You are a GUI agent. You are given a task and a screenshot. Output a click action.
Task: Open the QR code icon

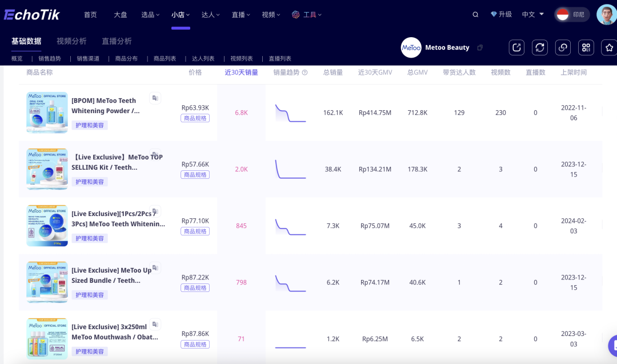[x=586, y=48]
